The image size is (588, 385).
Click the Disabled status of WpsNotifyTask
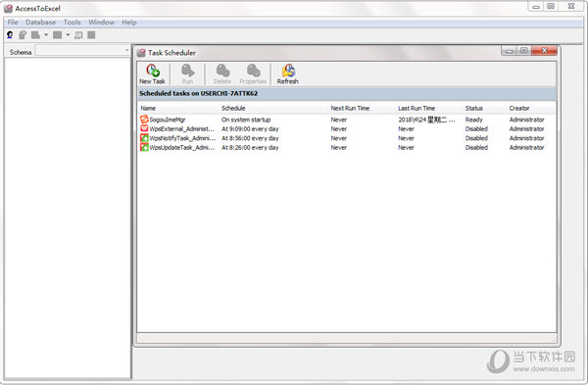pyautogui.click(x=476, y=138)
